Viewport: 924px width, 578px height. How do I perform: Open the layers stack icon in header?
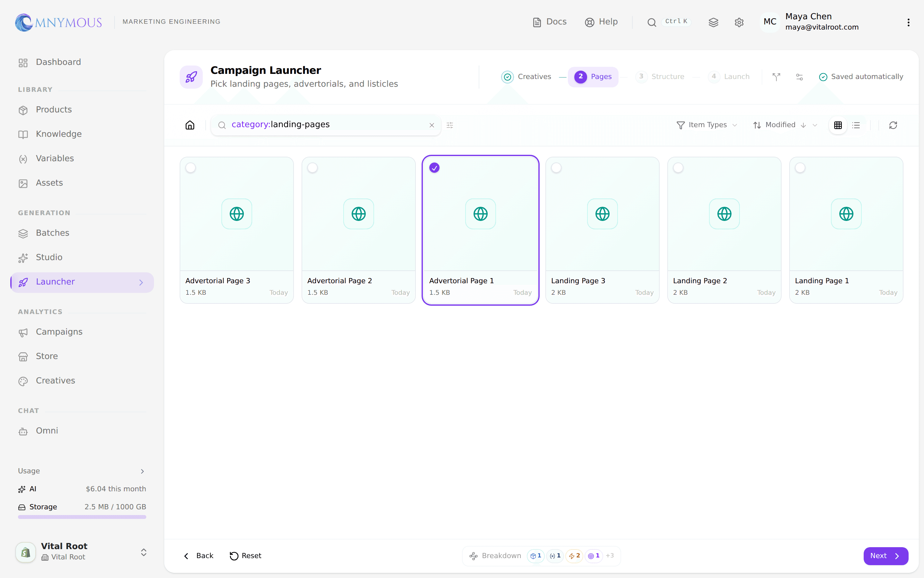click(713, 22)
